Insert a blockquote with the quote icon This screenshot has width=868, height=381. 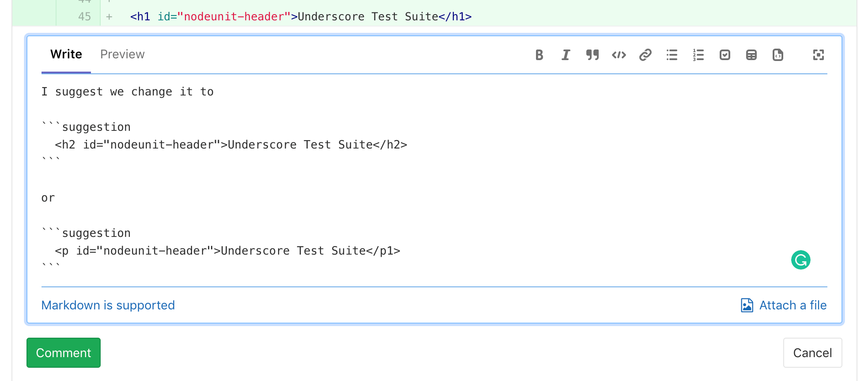592,55
